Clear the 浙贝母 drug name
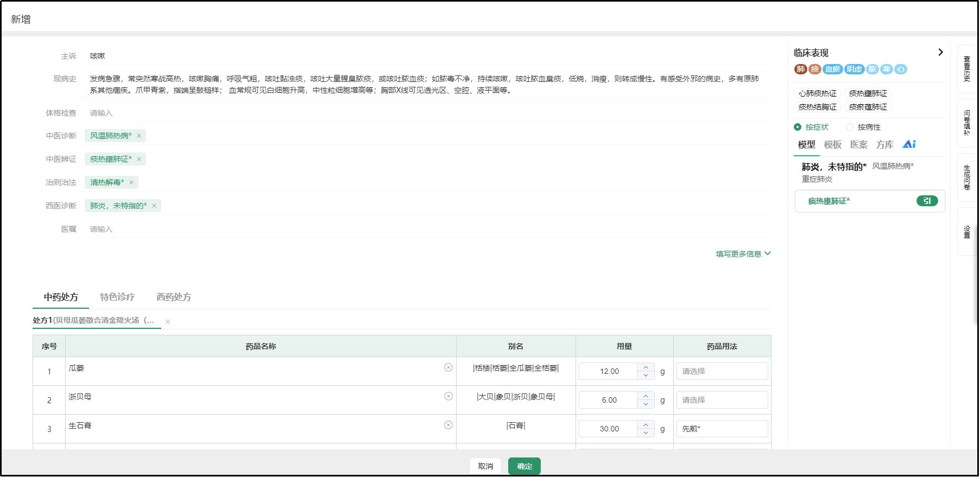The height and width of the screenshot is (477, 980). point(448,396)
